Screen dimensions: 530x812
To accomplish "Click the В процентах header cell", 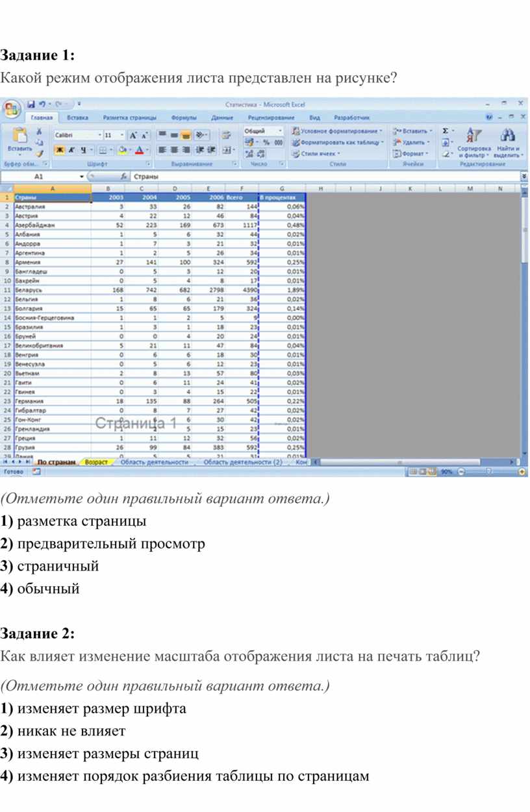I will 282,197.
